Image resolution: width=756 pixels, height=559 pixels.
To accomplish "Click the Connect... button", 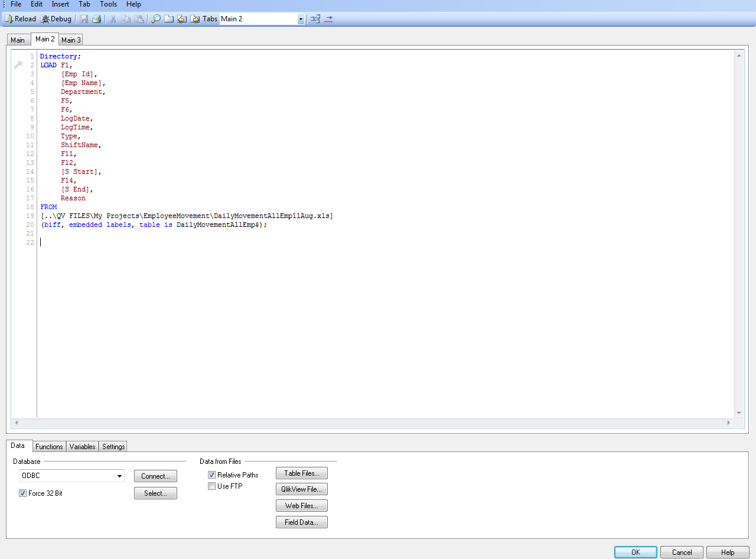I will (x=155, y=476).
